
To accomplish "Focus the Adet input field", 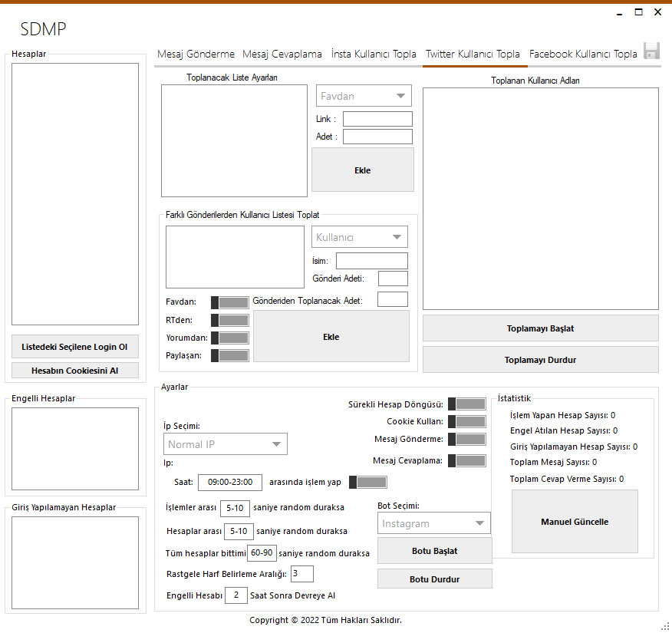I will pos(377,137).
